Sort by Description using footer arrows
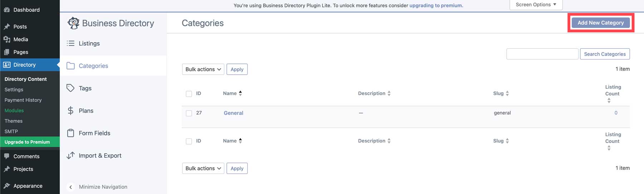Screen dimensions: 644x194 click(389, 141)
